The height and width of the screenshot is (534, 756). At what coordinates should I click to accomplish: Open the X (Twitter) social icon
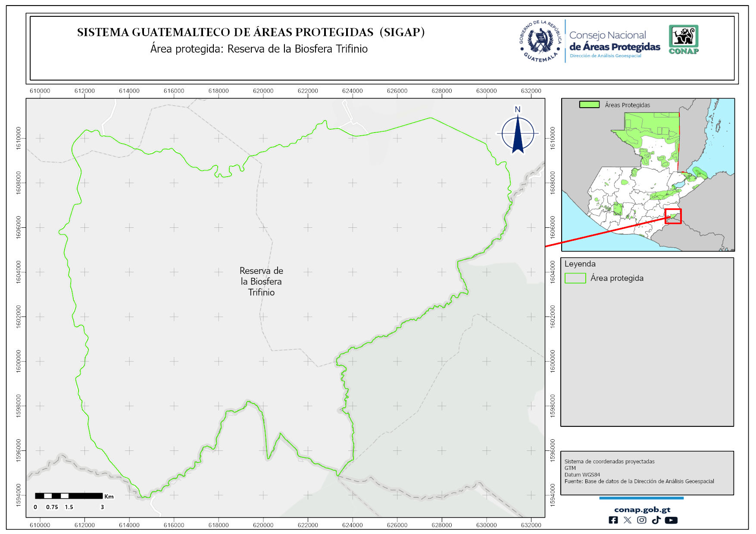[x=627, y=520]
